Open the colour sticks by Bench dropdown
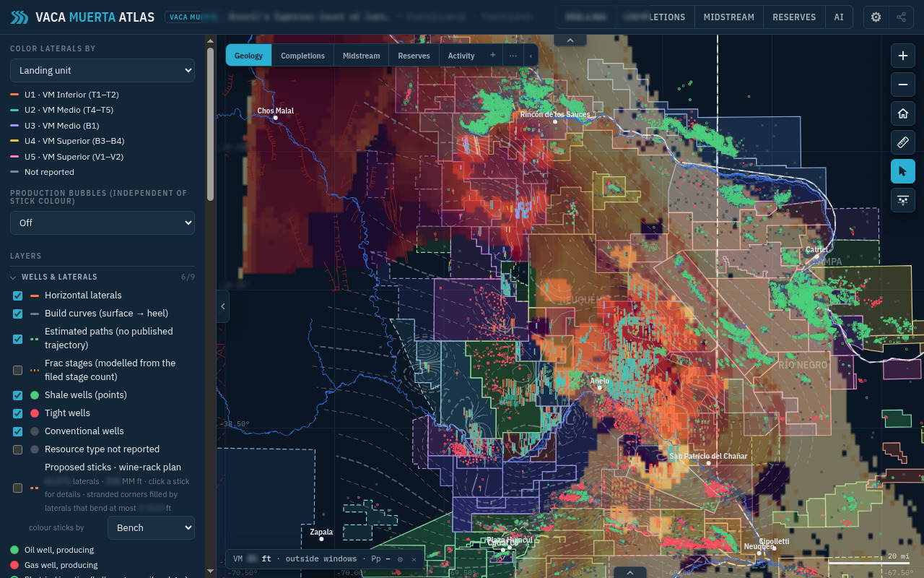The height and width of the screenshot is (578, 924). pos(151,527)
